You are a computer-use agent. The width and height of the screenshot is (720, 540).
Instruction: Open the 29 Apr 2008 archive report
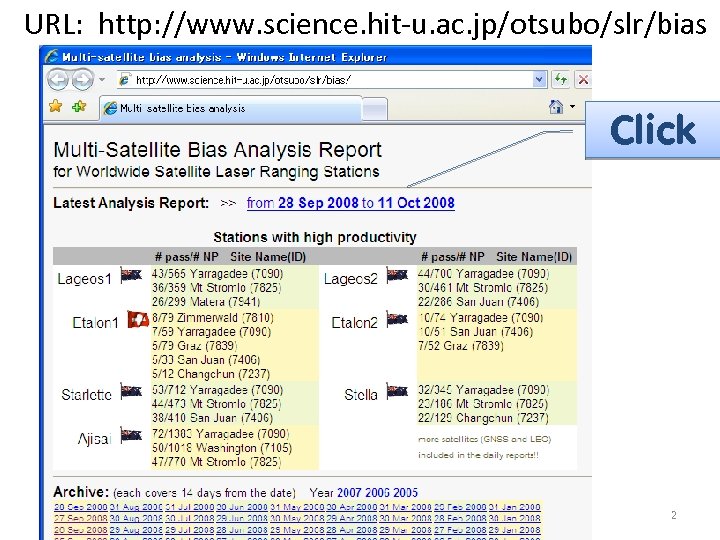(x=352, y=518)
